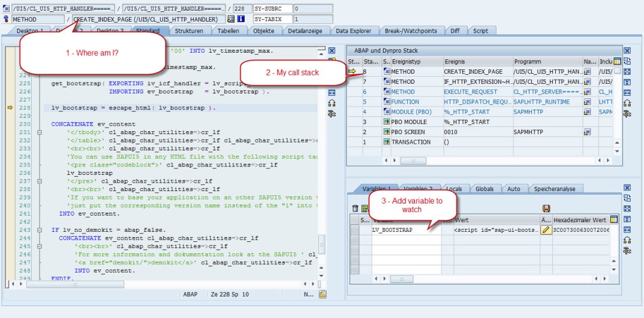This screenshot has width=644, height=318.
Task: Click the EXECUTE_REQUEST stack entry
Action: coord(471,92)
